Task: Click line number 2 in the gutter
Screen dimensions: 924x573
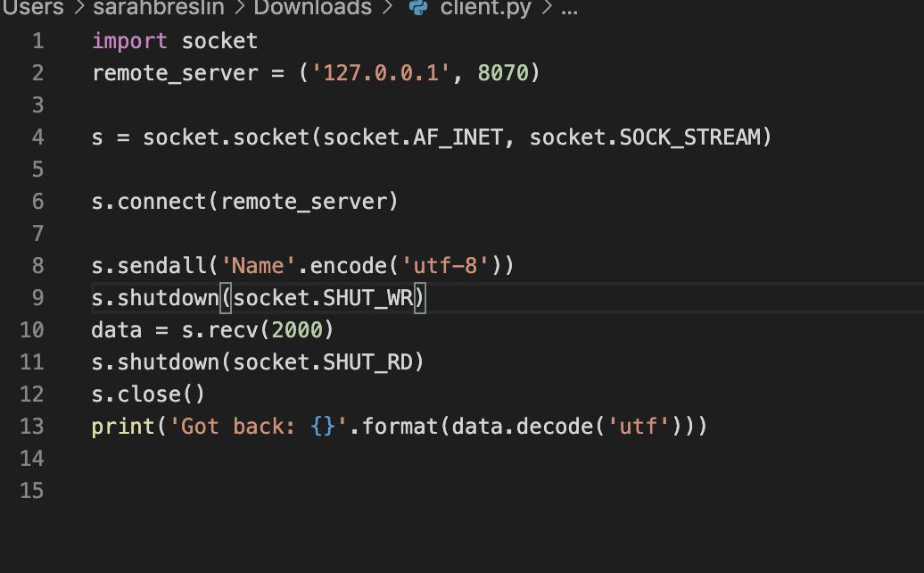Action: [x=37, y=73]
